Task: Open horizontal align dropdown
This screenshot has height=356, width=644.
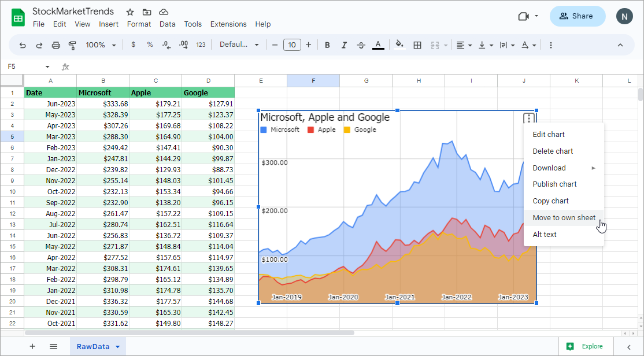Action: 464,45
